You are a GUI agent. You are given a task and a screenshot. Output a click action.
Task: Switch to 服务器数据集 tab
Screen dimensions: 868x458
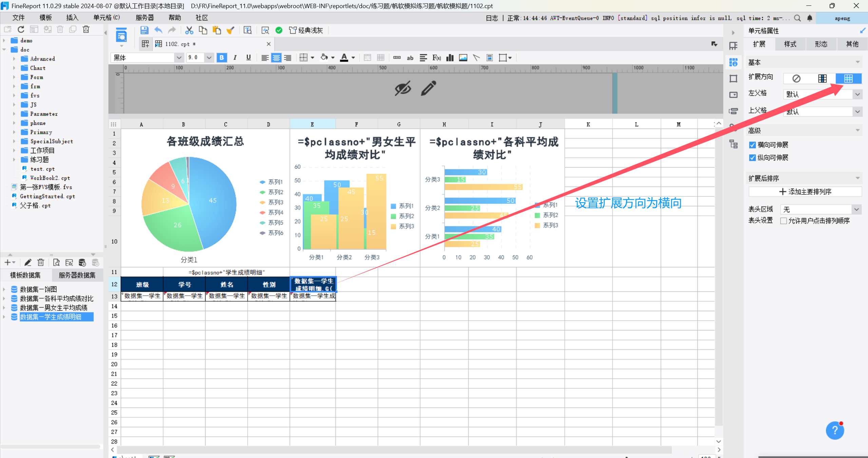pos(77,275)
